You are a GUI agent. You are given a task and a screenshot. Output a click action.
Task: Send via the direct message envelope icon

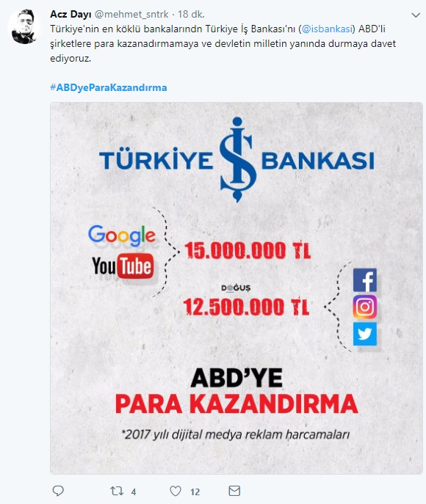(234, 491)
